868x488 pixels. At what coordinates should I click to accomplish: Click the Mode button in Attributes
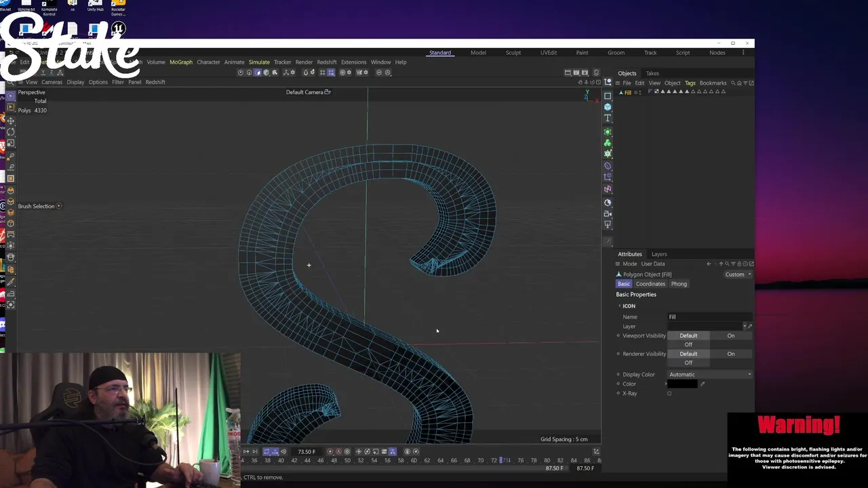630,264
